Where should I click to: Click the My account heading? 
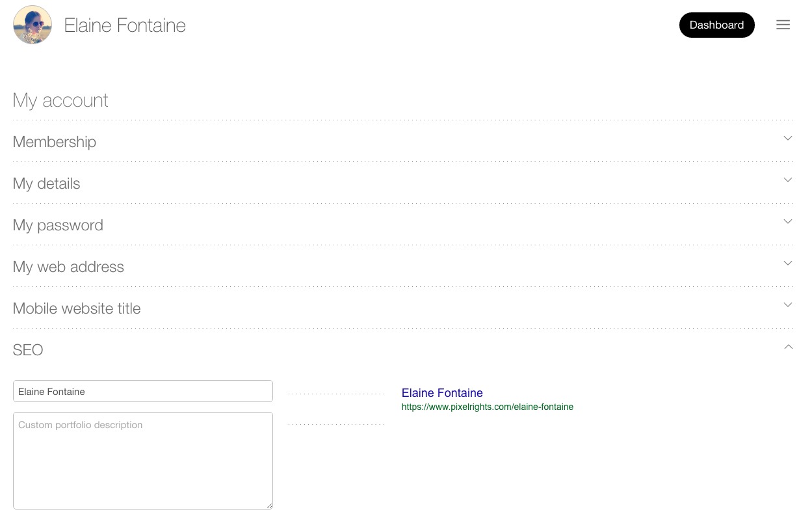[x=60, y=100]
